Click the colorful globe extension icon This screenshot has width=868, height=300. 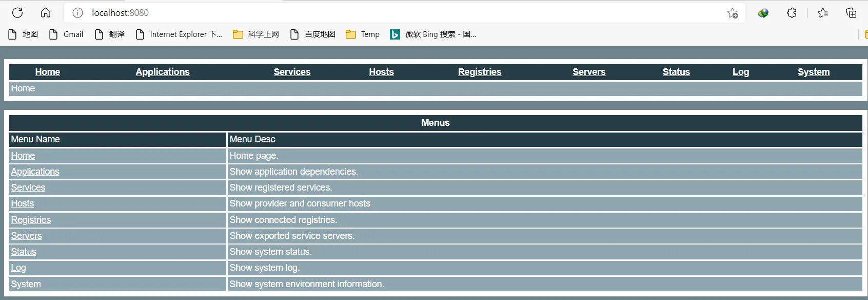coord(763,13)
